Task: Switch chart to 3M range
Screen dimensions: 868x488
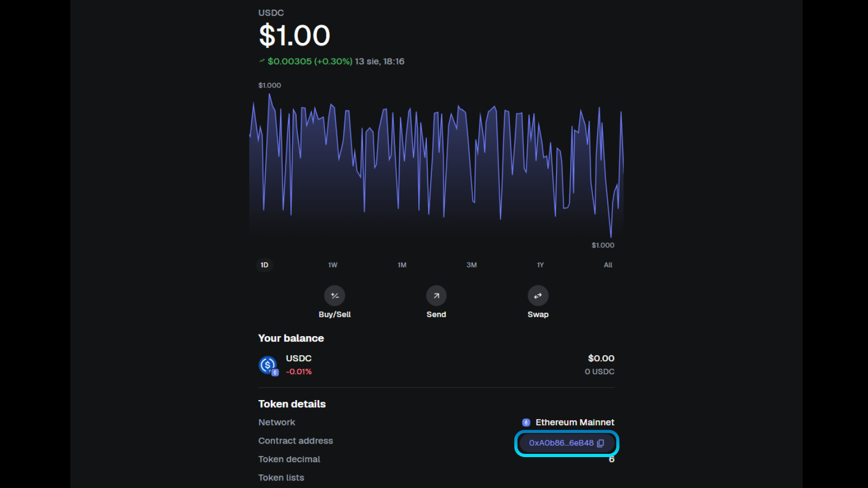Action: point(471,265)
